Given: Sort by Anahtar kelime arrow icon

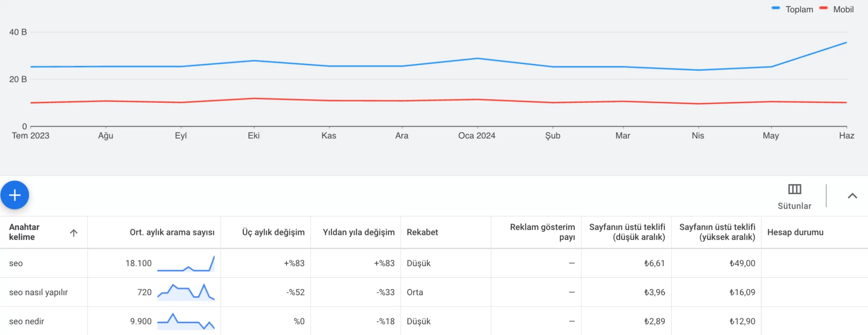Looking at the screenshot, I should click(x=74, y=232).
